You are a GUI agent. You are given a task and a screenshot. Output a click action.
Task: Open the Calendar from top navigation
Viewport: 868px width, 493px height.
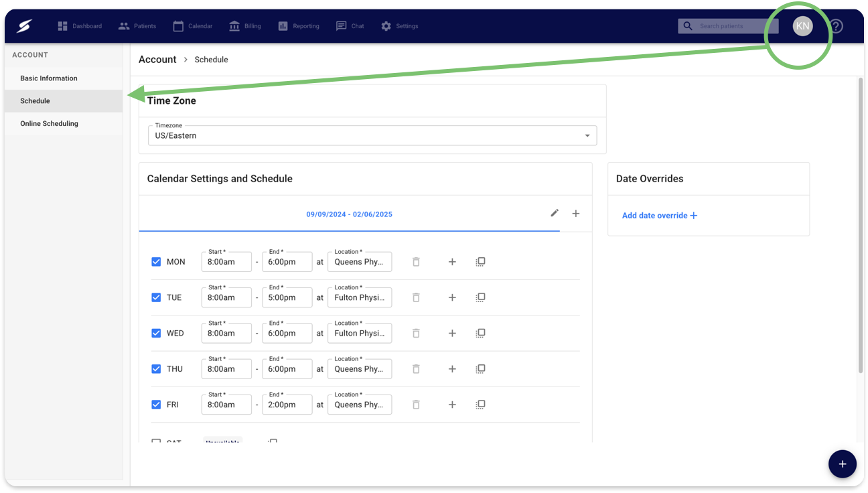[x=193, y=26]
